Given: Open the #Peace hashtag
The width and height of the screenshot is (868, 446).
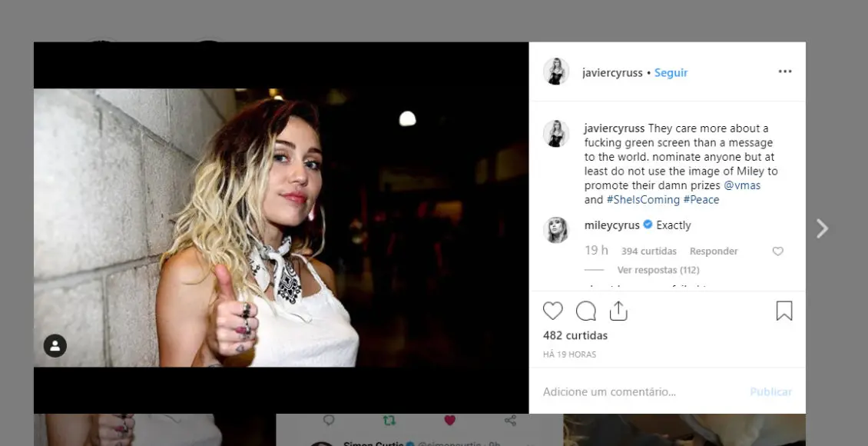Looking at the screenshot, I should click(x=701, y=200).
